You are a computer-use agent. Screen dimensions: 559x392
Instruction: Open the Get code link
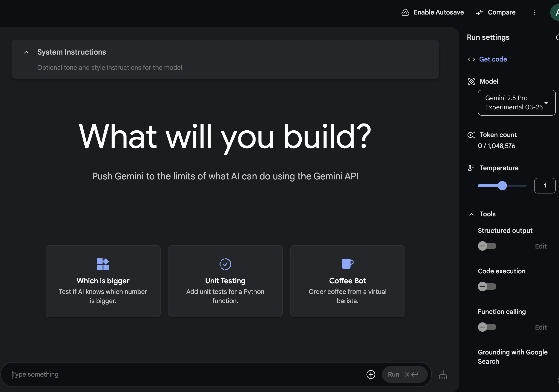tap(493, 59)
